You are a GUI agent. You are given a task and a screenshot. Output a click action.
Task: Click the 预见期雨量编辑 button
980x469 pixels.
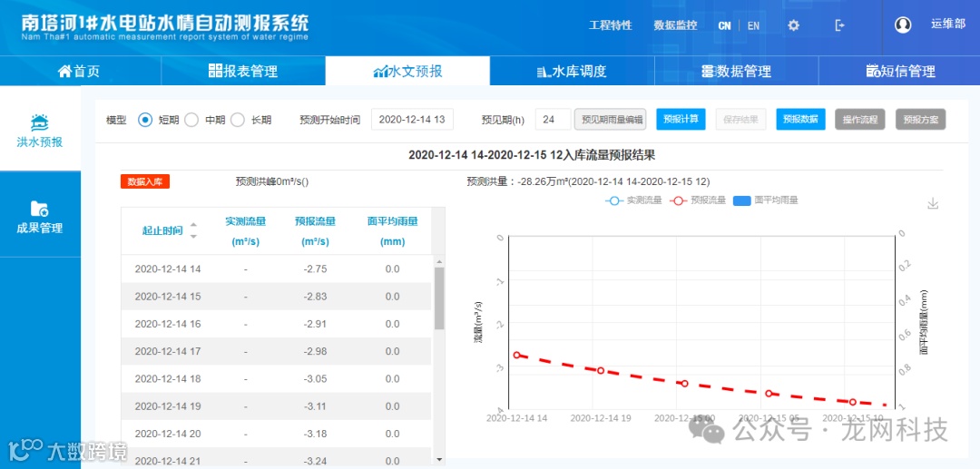[610, 119]
